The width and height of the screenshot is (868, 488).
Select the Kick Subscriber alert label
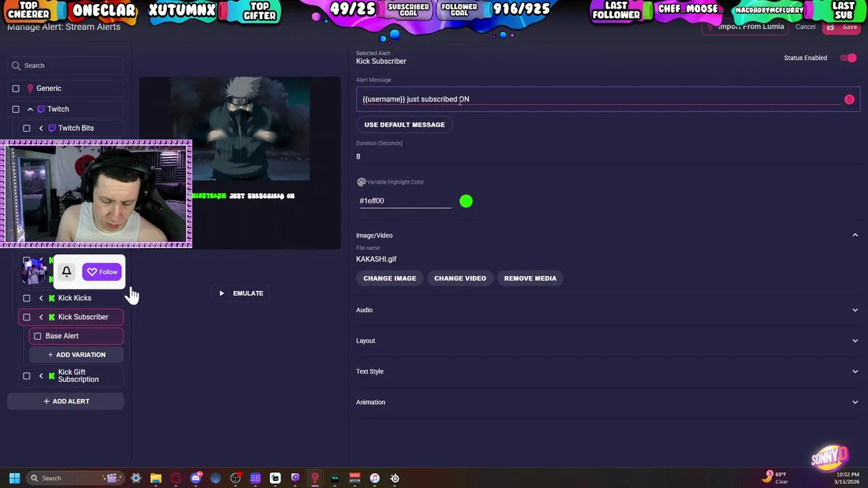coord(83,317)
